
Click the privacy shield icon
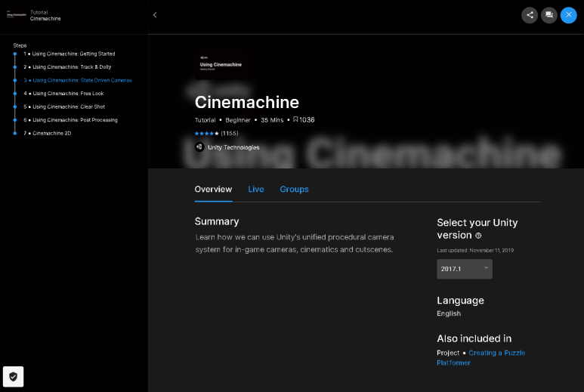point(14,376)
